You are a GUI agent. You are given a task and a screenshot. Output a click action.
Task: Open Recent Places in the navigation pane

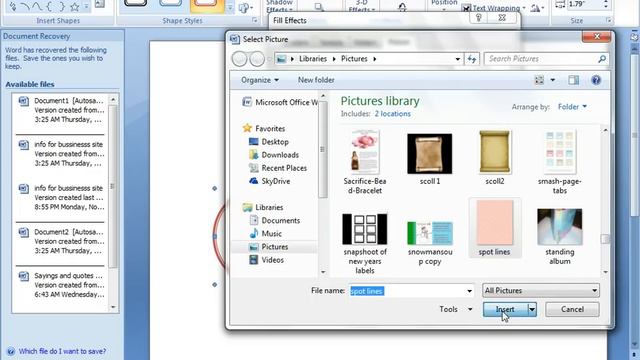[x=278, y=168]
